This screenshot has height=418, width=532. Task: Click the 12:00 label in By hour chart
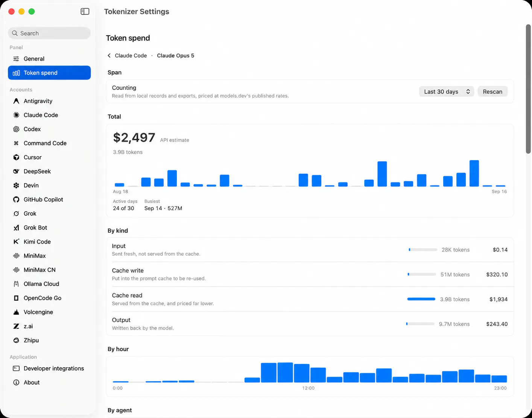[308, 388]
